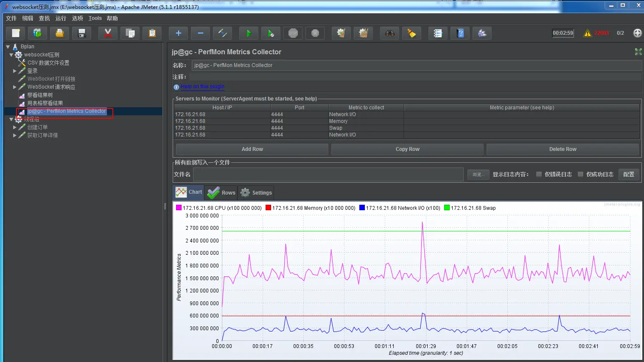Click the Clear all broom icon
The image size is (644, 362).
coord(363,33)
